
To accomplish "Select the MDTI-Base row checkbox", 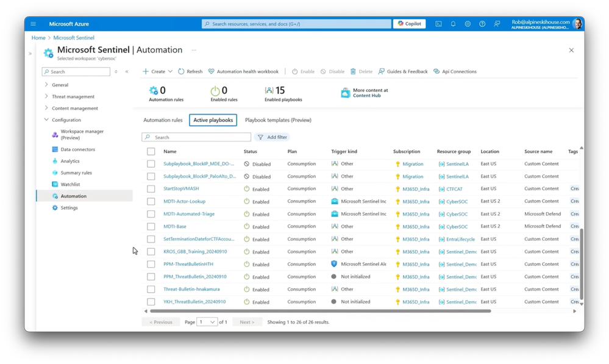I will point(151,226).
